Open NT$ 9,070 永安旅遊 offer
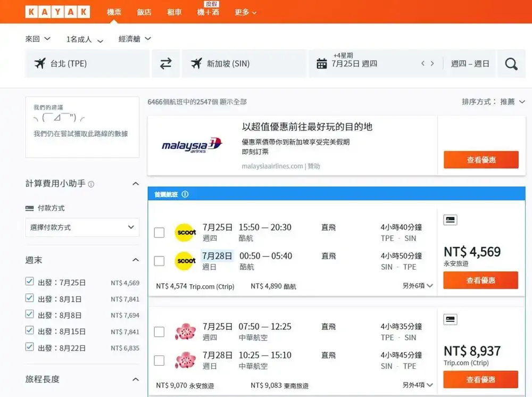The width and height of the screenshot is (532, 397). coord(185,385)
